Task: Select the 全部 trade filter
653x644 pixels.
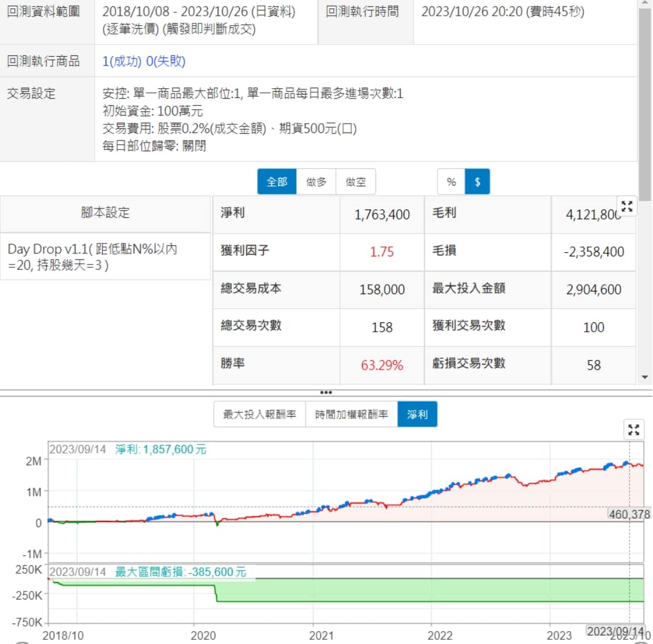Action: coord(277,182)
